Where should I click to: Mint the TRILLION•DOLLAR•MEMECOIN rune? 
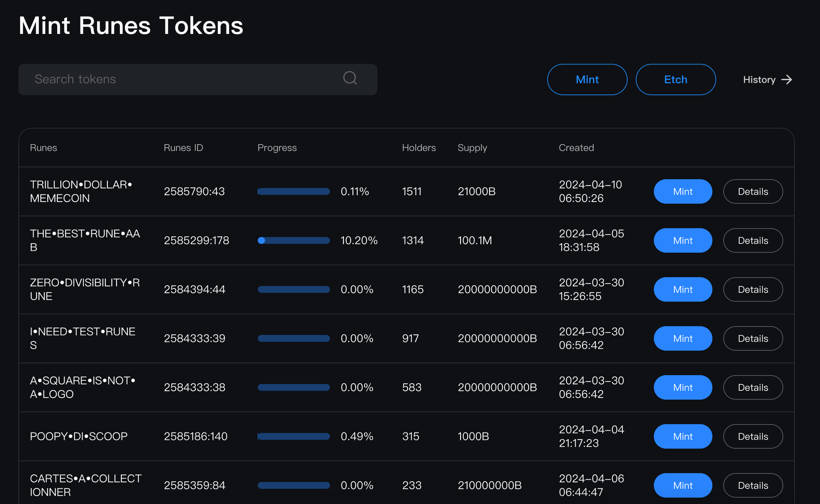click(x=683, y=192)
